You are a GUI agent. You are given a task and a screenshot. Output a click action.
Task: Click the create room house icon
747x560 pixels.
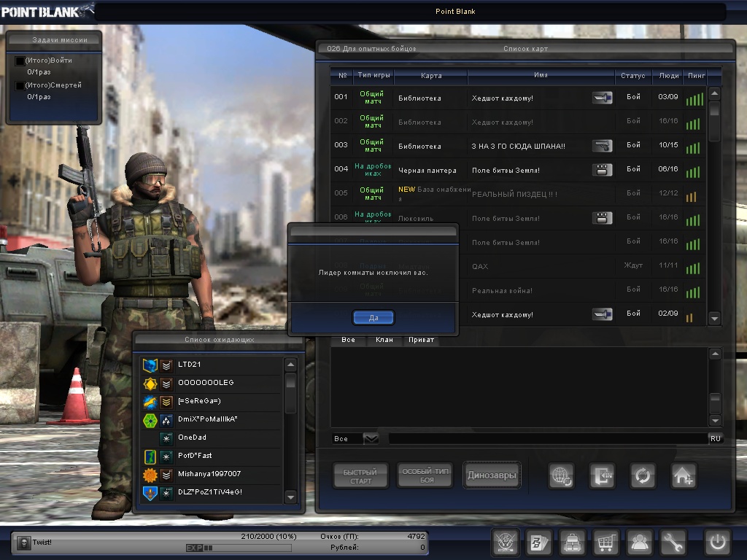click(x=684, y=475)
